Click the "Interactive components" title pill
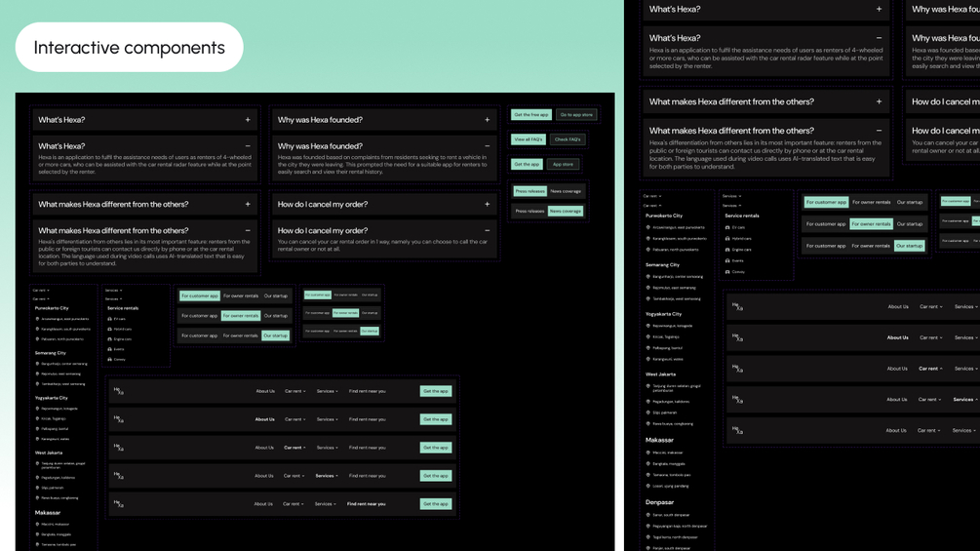 [x=130, y=47]
